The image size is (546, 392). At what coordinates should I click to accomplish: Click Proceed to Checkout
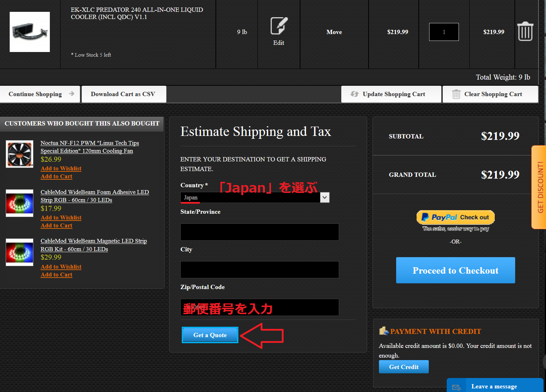pyautogui.click(x=455, y=270)
